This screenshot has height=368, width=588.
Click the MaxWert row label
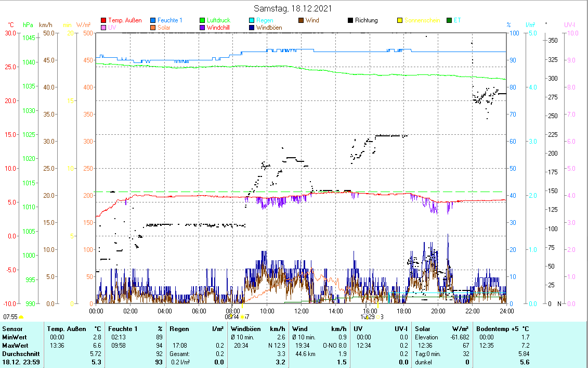[14, 346]
